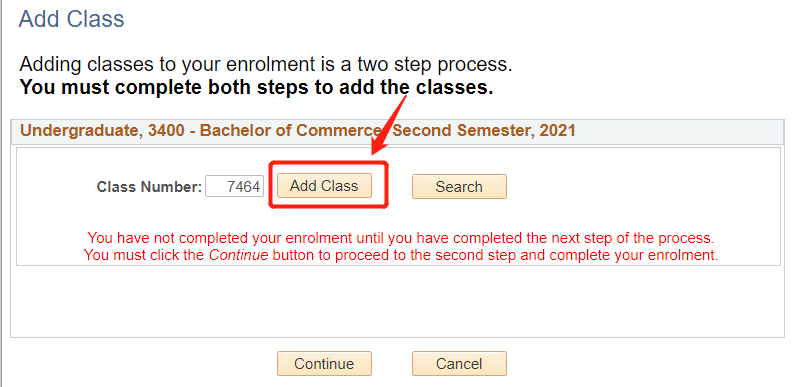Click the 7464 value in the class box
The image size is (812, 387).
243,187
